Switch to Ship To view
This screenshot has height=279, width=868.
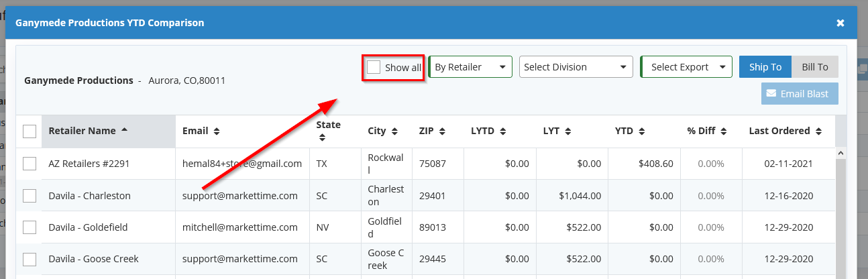tap(765, 67)
